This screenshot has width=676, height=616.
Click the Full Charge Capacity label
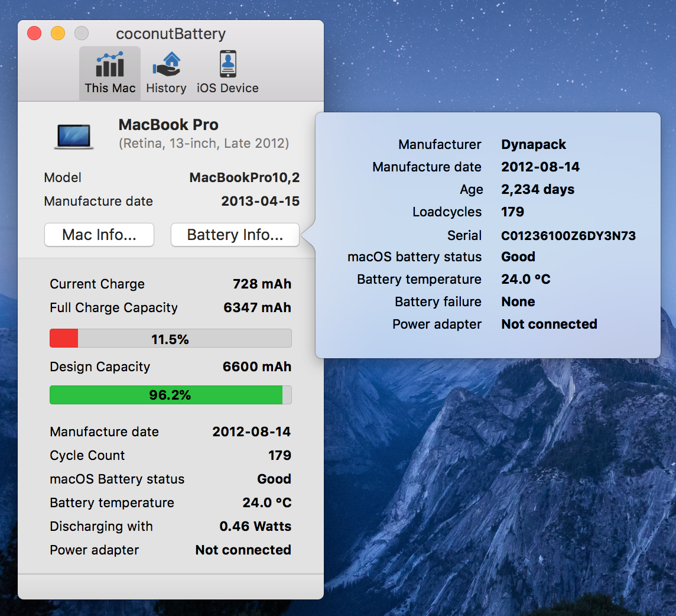pyautogui.click(x=114, y=307)
